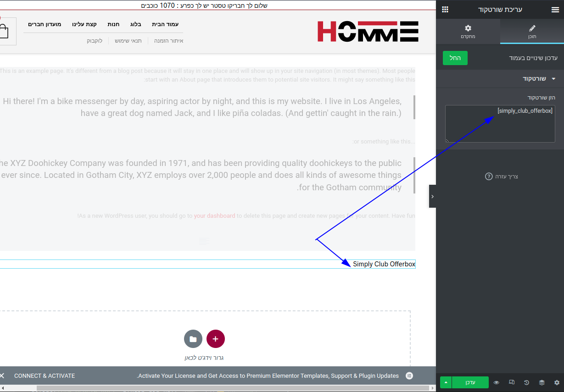The height and width of the screenshot is (392, 564).
Task: Click the green החל apply button
Action: (x=455, y=58)
